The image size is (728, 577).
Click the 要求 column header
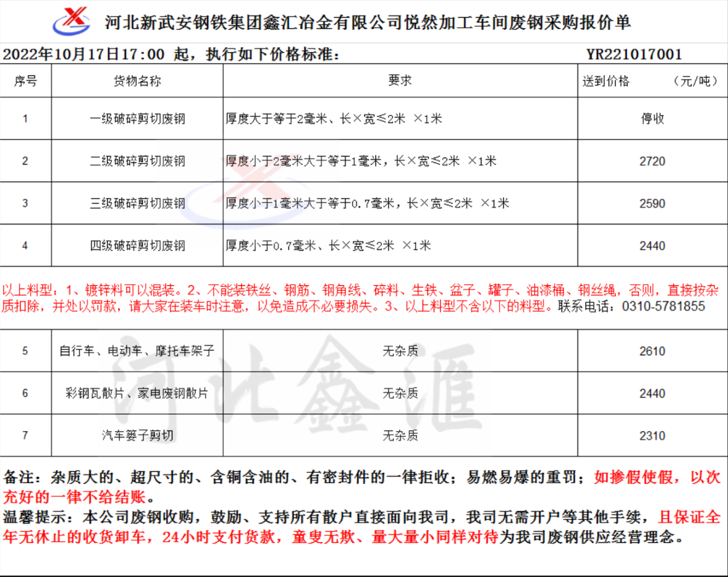pos(400,81)
